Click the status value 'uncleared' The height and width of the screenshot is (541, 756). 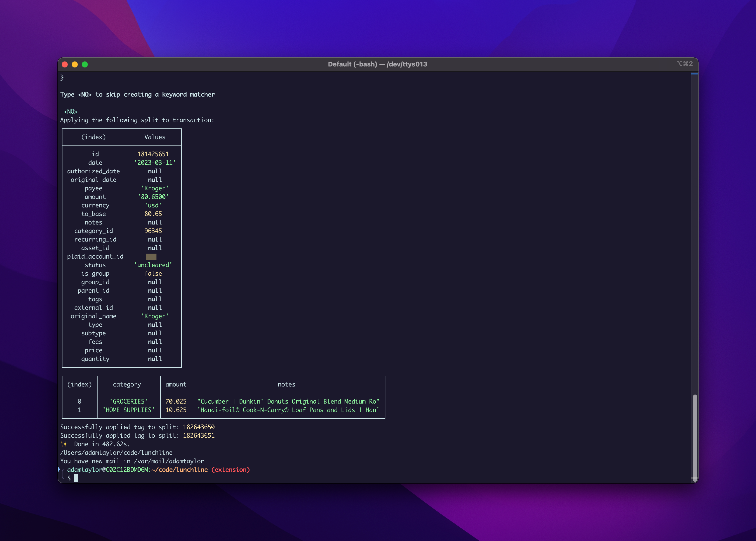(153, 265)
